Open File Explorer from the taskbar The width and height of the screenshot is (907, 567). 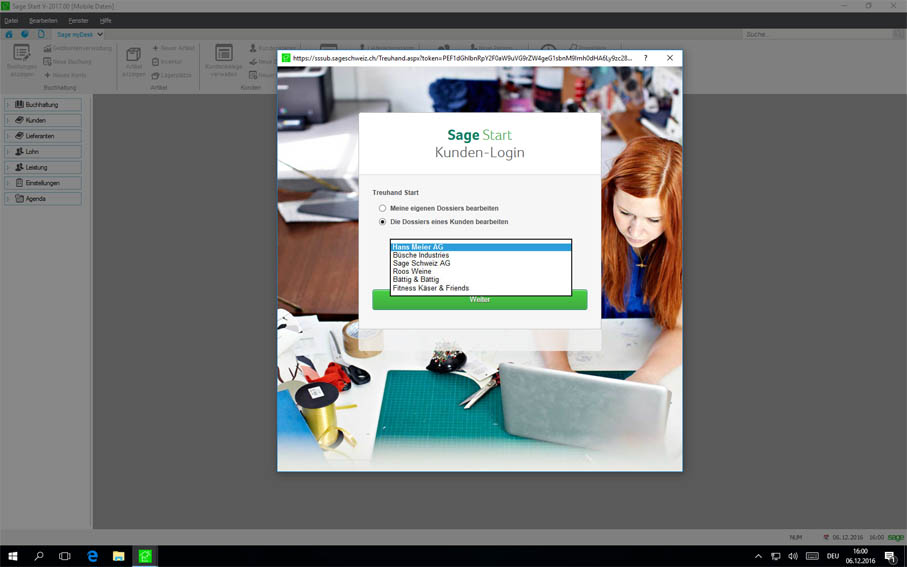[119, 556]
